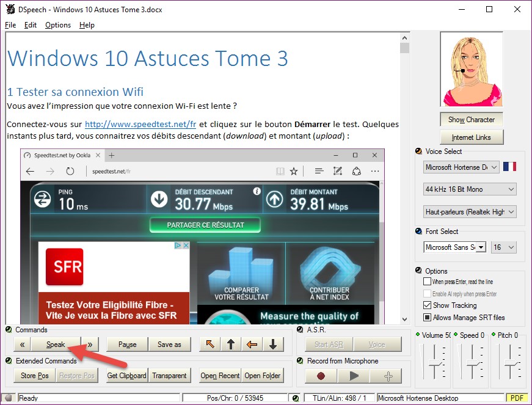The height and width of the screenshot is (405, 532).
Task: Open the Options menu
Action: pyautogui.click(x=58, y=25)
